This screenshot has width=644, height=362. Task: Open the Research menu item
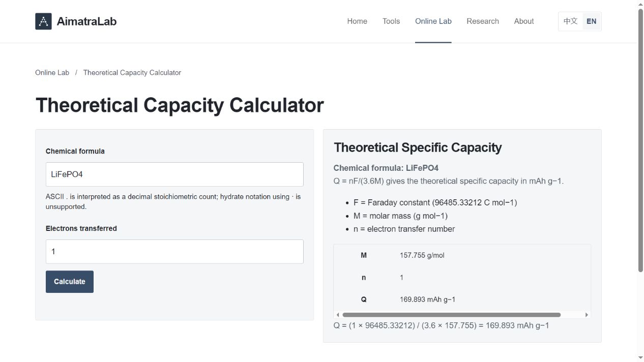(483, 21)
